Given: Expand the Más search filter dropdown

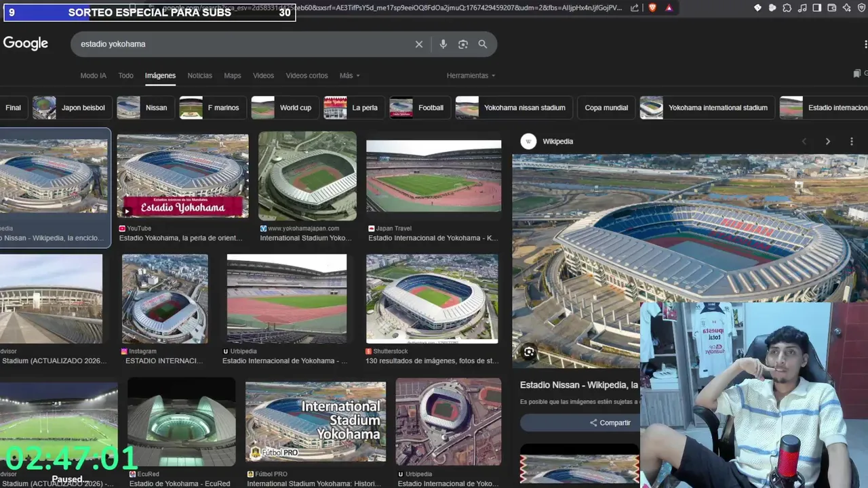Looking at the screenshot, I should [x=350, y=76].
